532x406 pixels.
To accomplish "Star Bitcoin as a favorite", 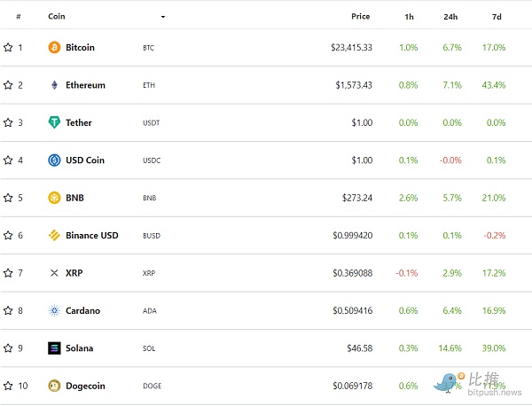I will coord(8,47).
